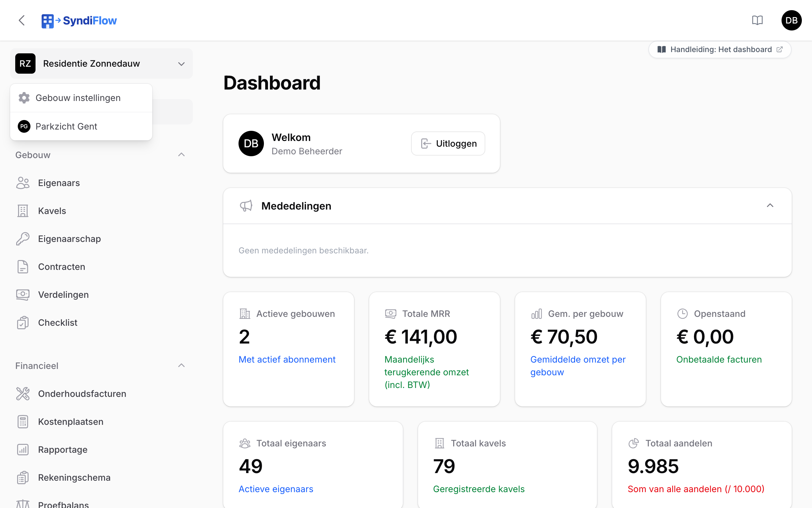
Task: Click the Eigenaars people icon in sidebar
Action: (23, 183)
